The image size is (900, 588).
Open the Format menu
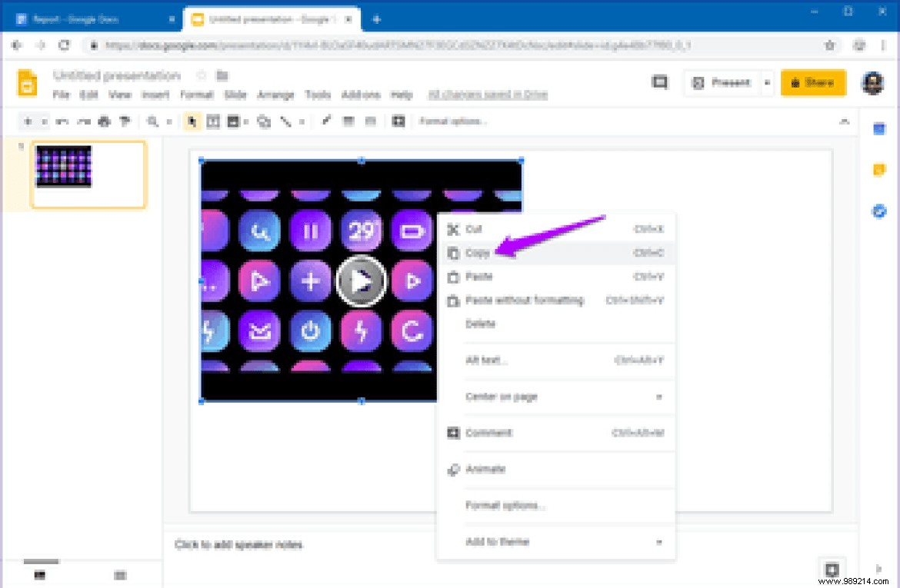pos(197,95)
